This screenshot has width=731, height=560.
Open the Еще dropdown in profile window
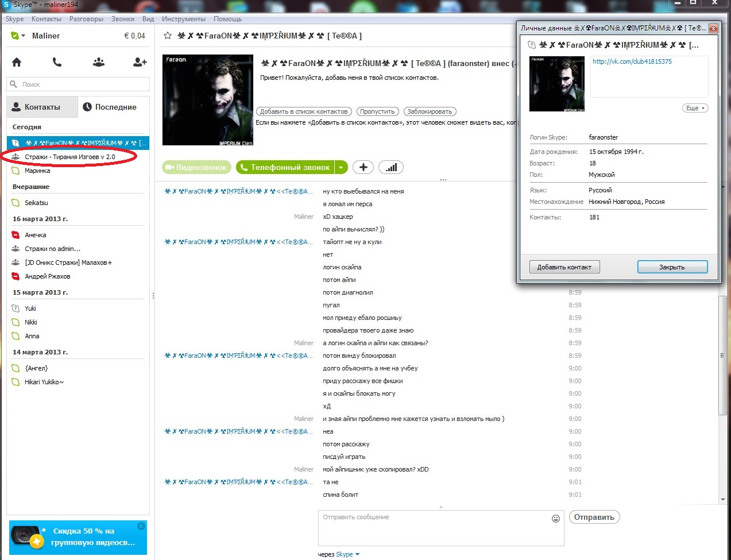pos(695,108)
